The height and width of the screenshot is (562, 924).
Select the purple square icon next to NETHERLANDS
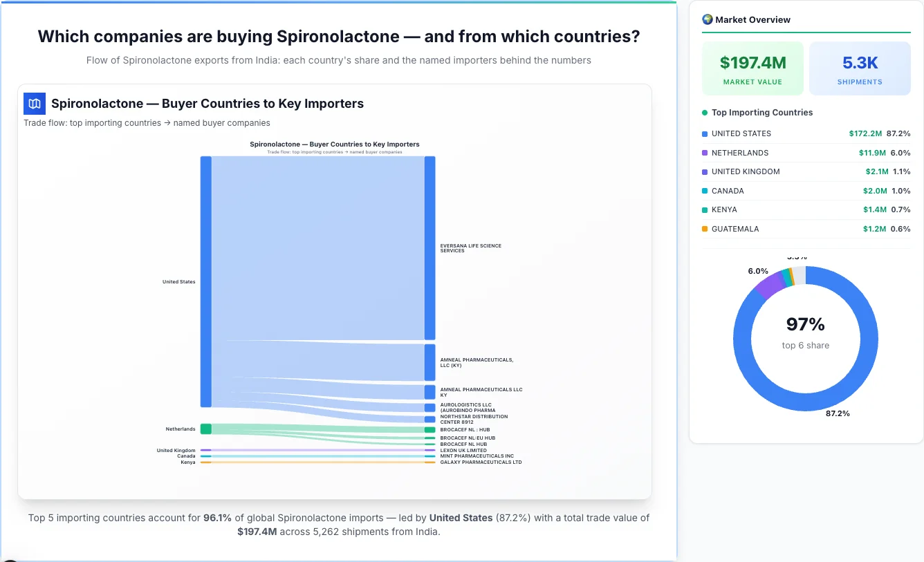click(705, 153)
